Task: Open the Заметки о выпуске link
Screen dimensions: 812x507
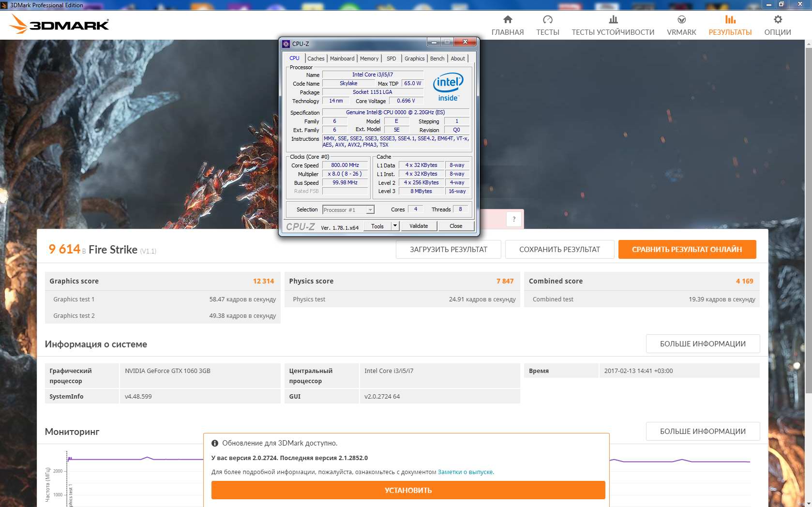Action: tap(466, 472)
